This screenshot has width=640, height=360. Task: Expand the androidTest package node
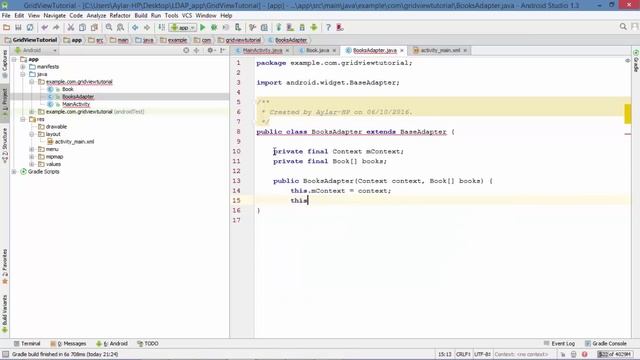[x=32, y=112]
